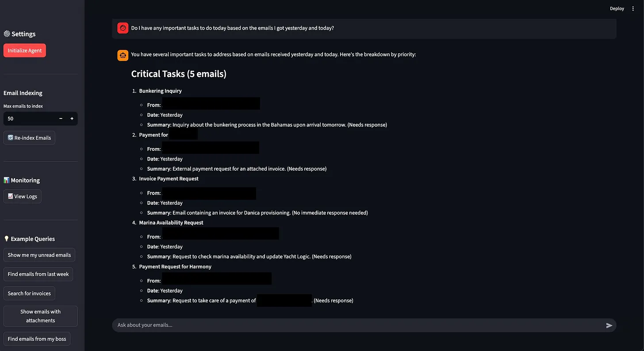Click the robot avatar on the assistant reply

click(123, 55)
